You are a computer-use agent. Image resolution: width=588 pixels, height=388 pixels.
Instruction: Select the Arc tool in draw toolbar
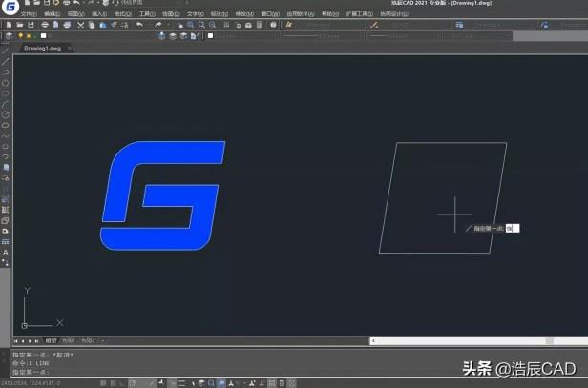coord(6,104)
